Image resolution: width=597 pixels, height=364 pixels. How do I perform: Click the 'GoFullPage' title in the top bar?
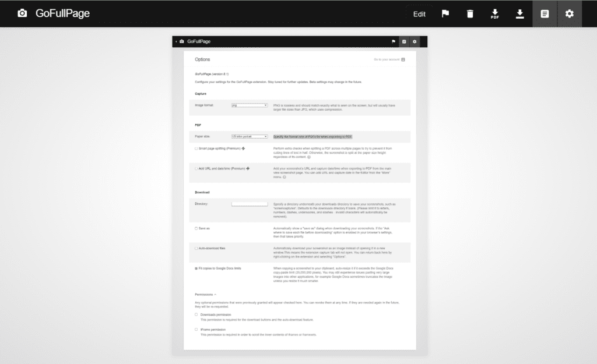tap(62, 13)
